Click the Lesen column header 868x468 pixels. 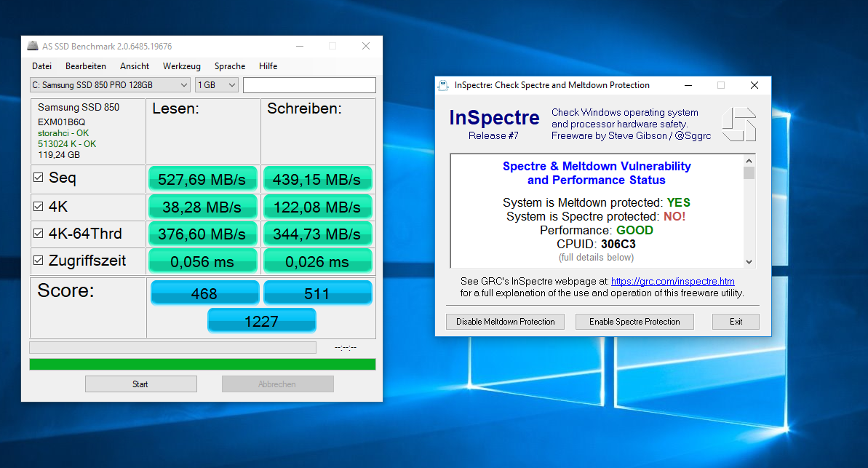(175, 108)
